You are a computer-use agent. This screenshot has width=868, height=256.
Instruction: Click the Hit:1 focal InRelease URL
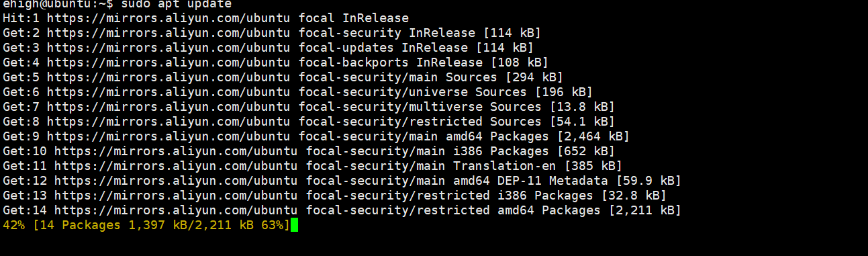click(168, 17)
